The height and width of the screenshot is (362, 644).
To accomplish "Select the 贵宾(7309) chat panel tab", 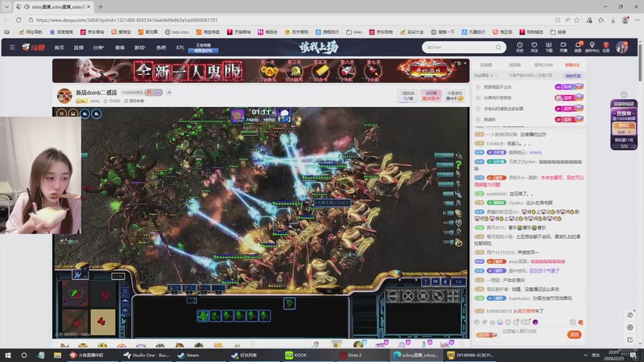I will coord(543,65).
